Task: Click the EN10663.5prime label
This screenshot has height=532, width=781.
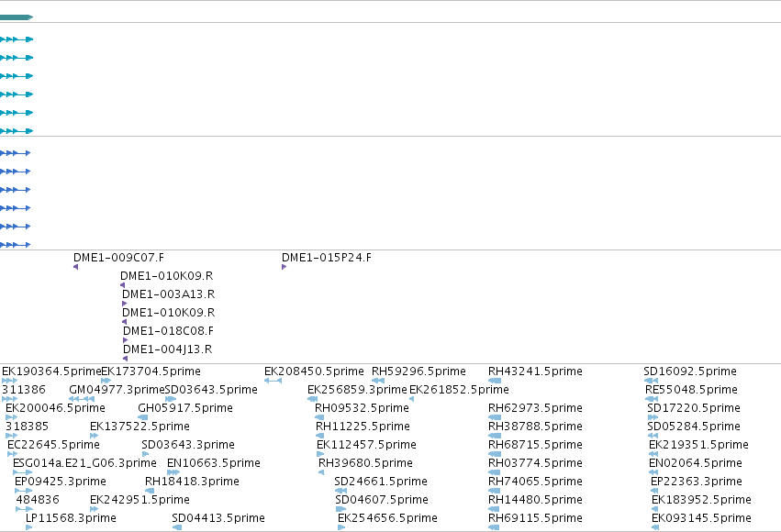Action: [x=214, y=463]
